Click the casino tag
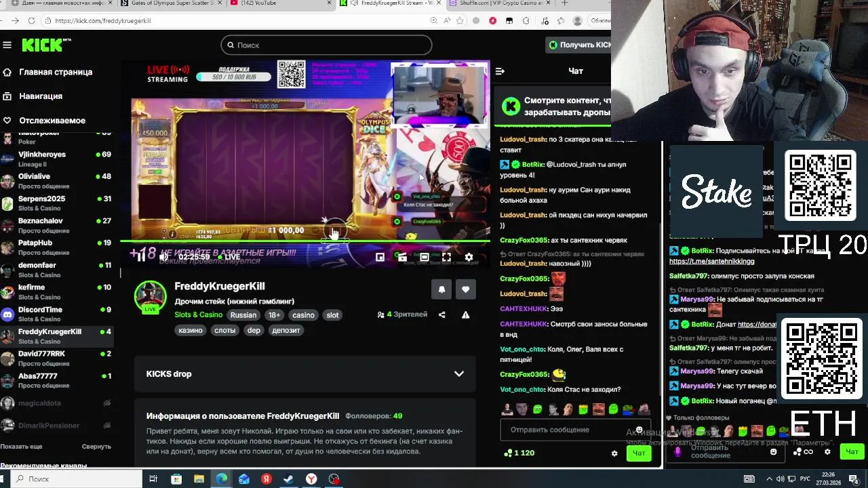The width and height of the screenshot is (868, 488). click(x=303, y=315)
